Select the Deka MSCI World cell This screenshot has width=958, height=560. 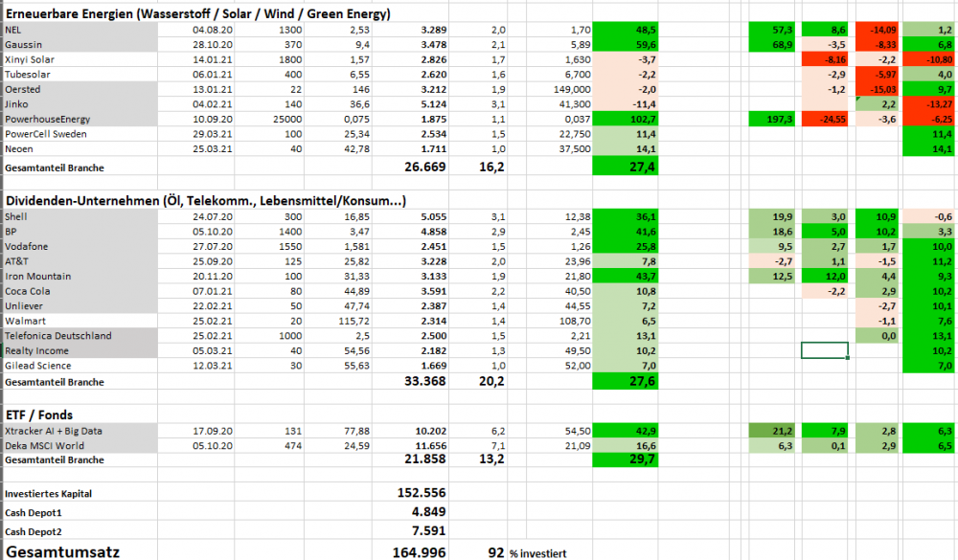coord(80,446)
